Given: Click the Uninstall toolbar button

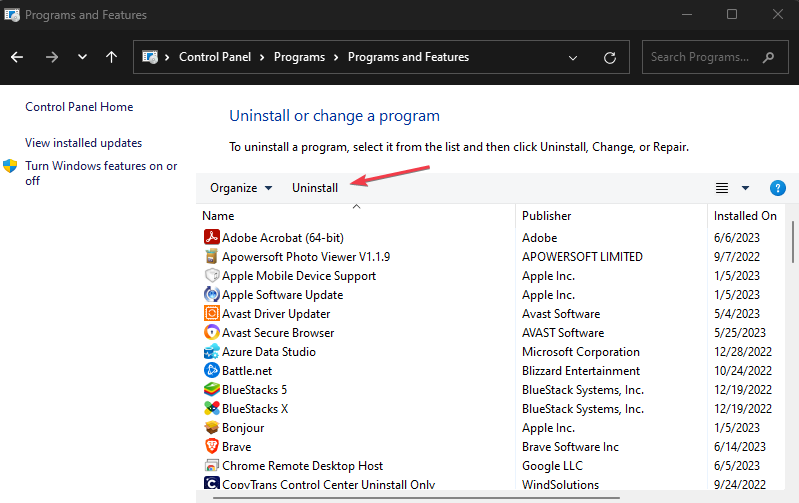Looking at the screenshot, I should coord(315,188).
